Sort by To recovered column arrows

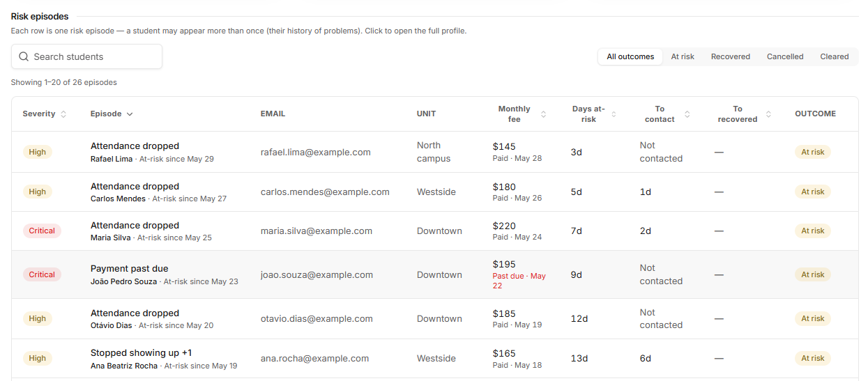[769, 114]
